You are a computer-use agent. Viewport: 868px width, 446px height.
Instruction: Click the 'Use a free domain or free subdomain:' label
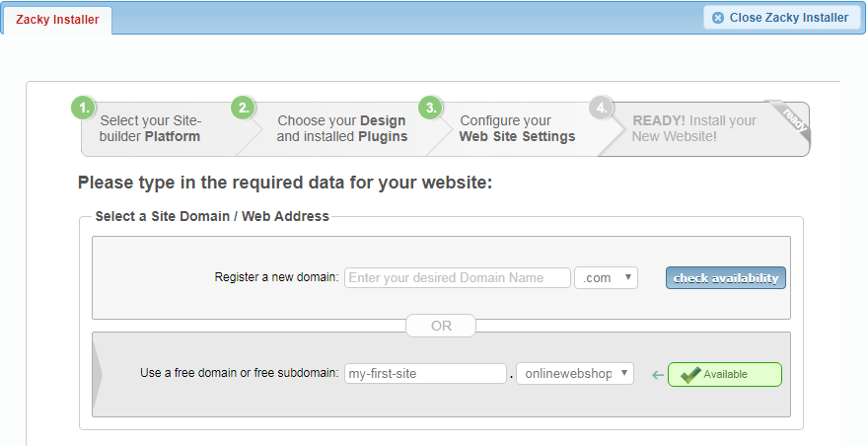(239, 373)
